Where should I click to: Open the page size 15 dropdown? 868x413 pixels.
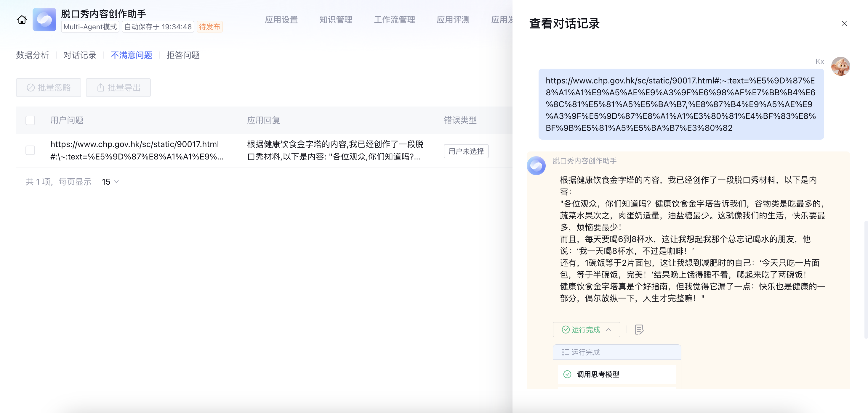pyautogui.click(x=110, y=182)
